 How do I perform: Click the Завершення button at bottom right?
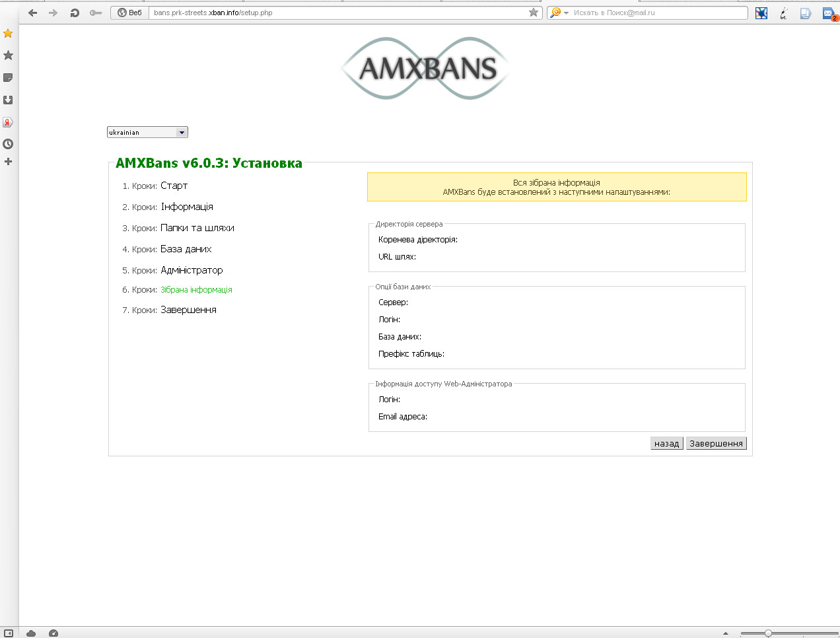tap(716, 443)
